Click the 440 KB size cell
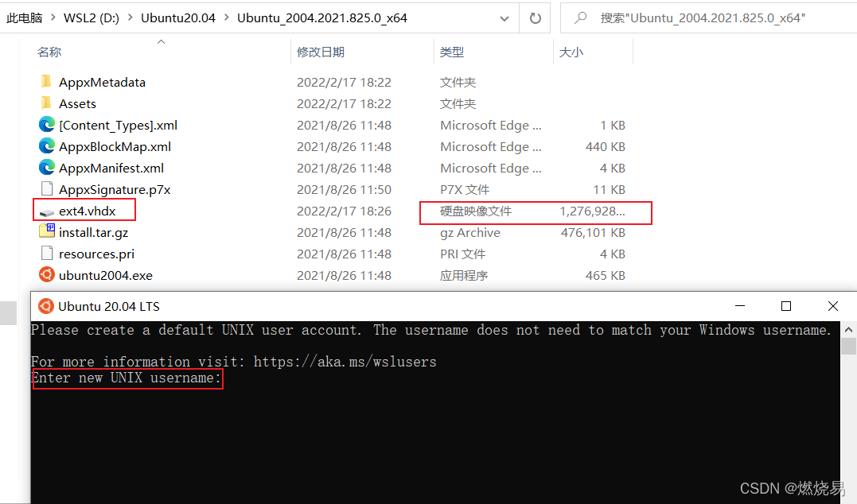The height and width of the screenshot is (504, 857). coord(605,146)
